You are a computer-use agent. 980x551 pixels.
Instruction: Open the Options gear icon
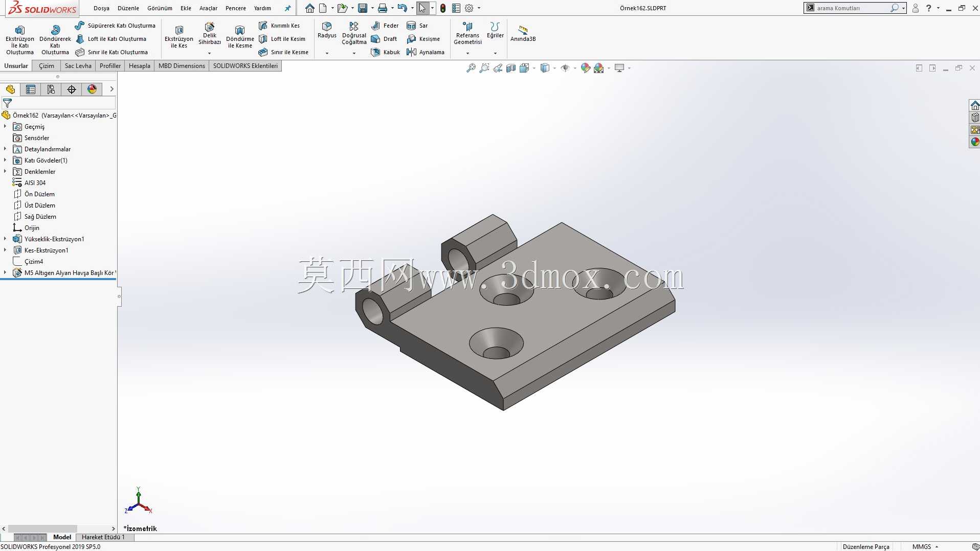tap(469, 8)
